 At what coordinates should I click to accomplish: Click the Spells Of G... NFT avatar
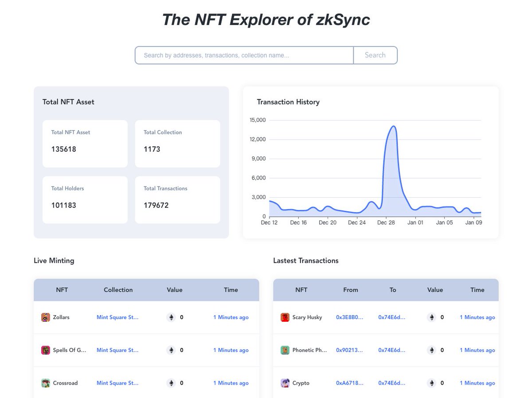click(46, 350)
